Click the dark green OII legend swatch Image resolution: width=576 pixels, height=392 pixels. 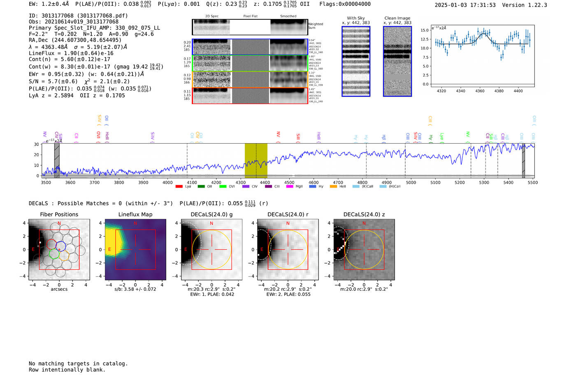201,187
